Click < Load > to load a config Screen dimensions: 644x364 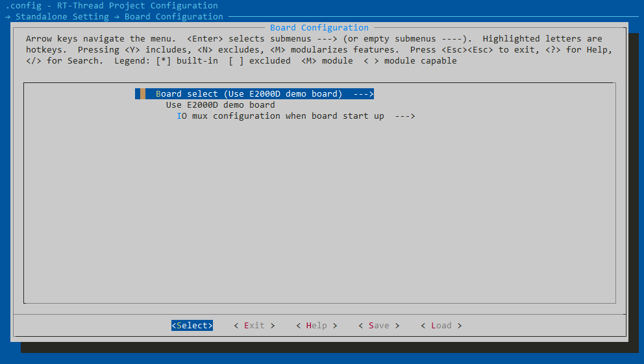[x=441, y=326]
